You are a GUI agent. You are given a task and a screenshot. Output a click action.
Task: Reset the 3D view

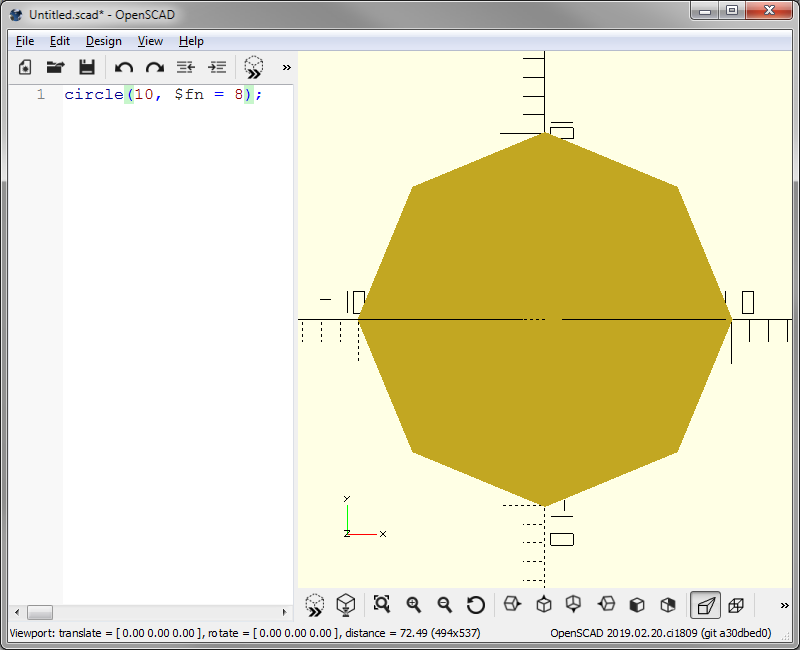point(476,604)
